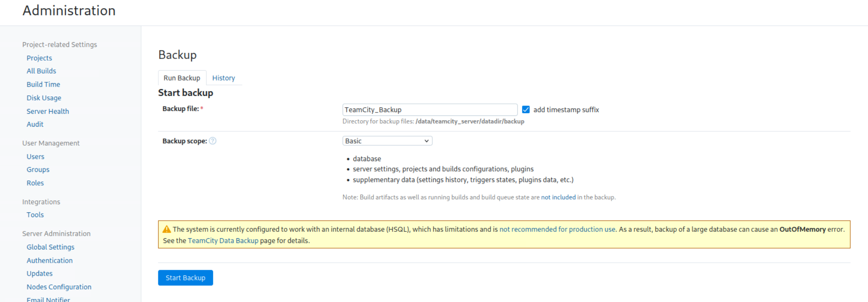Screen dimensions: 868x302
Task: Open Global Settings
Action: (50, 247)
